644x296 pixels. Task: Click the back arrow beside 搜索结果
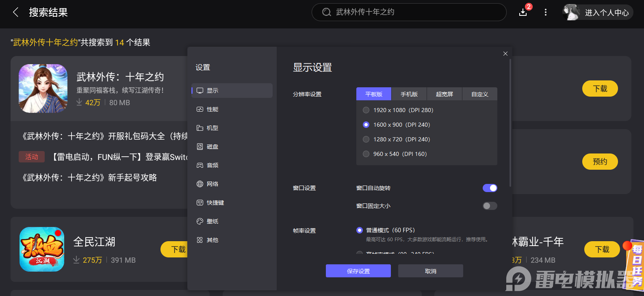(16, 12)
